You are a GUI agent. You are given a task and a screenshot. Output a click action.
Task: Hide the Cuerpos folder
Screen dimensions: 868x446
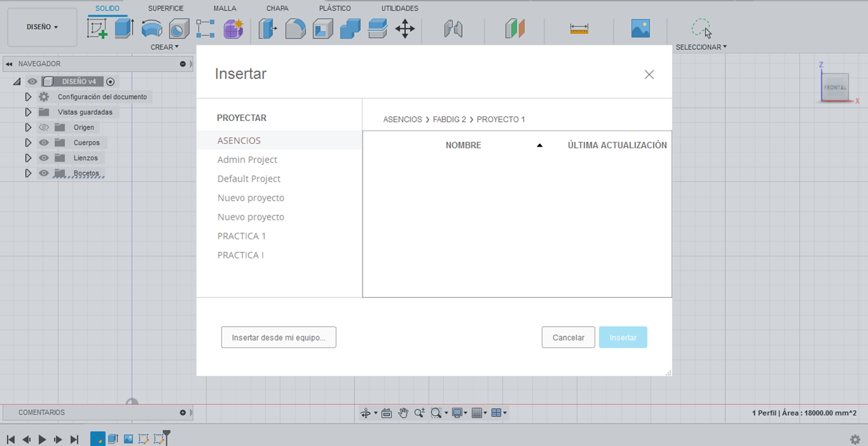[44, 143]
